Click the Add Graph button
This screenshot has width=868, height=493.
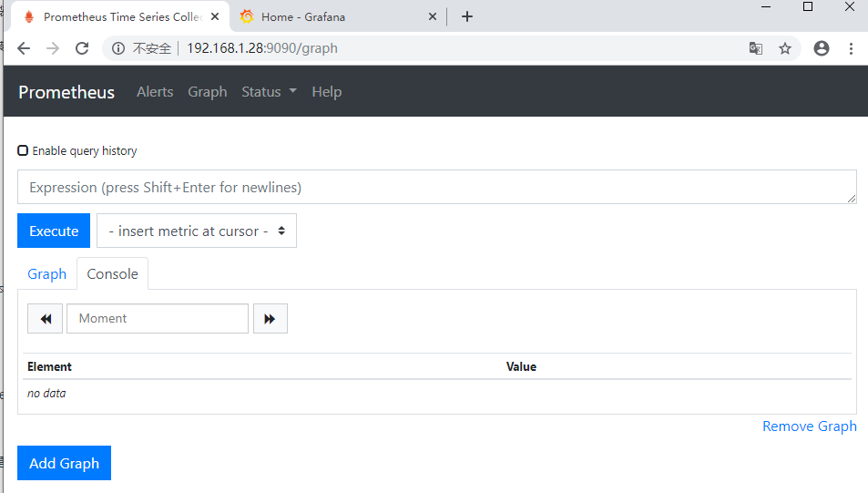click(x=65, y=463)
